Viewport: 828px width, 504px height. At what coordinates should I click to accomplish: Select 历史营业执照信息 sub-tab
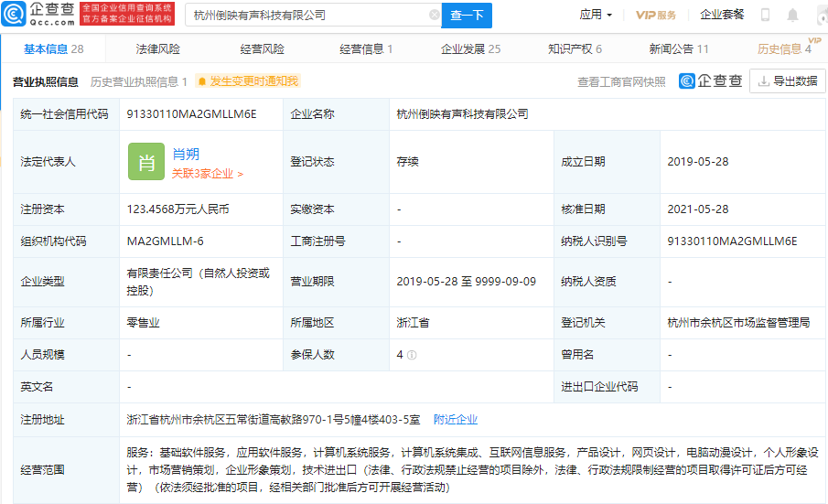139,81
